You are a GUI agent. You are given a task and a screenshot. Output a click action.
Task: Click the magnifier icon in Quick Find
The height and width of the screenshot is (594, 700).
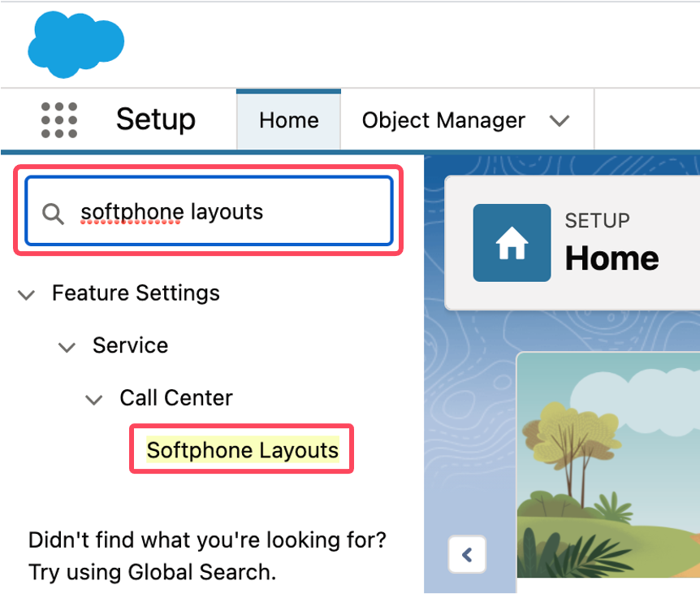tap(53, 214)
